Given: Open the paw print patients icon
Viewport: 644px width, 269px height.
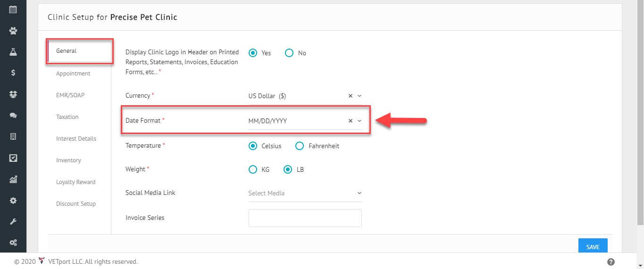Looking at the screenshot, I should pyautogui.click(x=13, y=31).
